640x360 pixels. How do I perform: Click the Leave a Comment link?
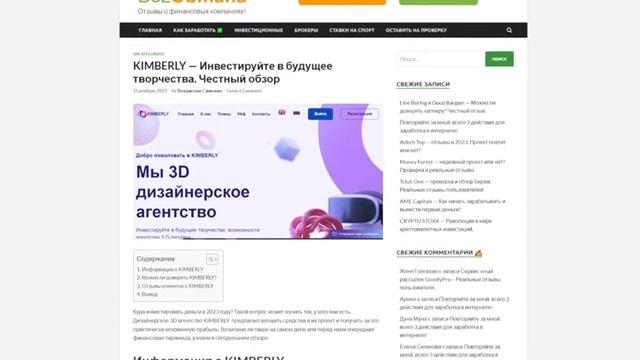(244, 91)
